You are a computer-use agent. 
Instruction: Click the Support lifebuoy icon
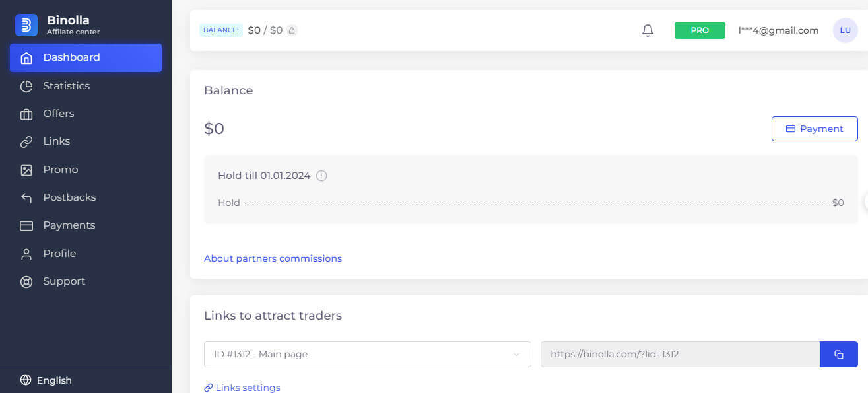(26, 281)
